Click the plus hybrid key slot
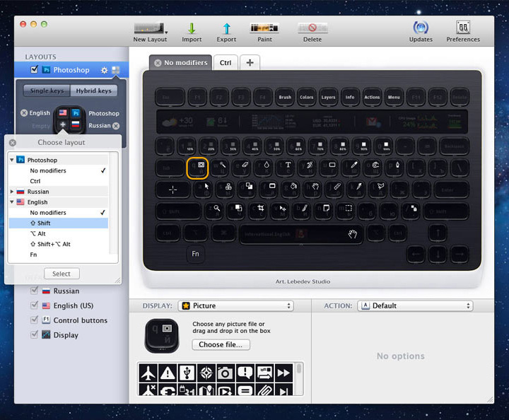The width and height of the screenshot is (509, 420). 63,124
